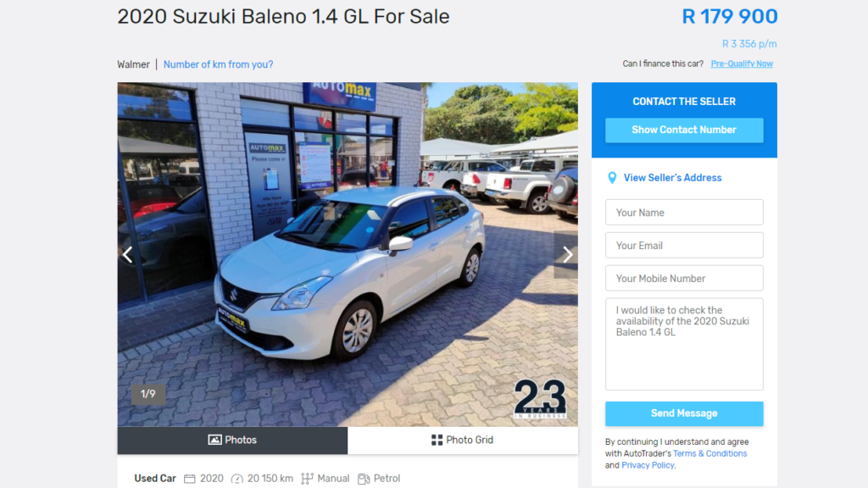Image resolution: width=868 pixels, height=488 pixels.
Task: Switch to the Photo Grid tab
Action: pos(463,441)
